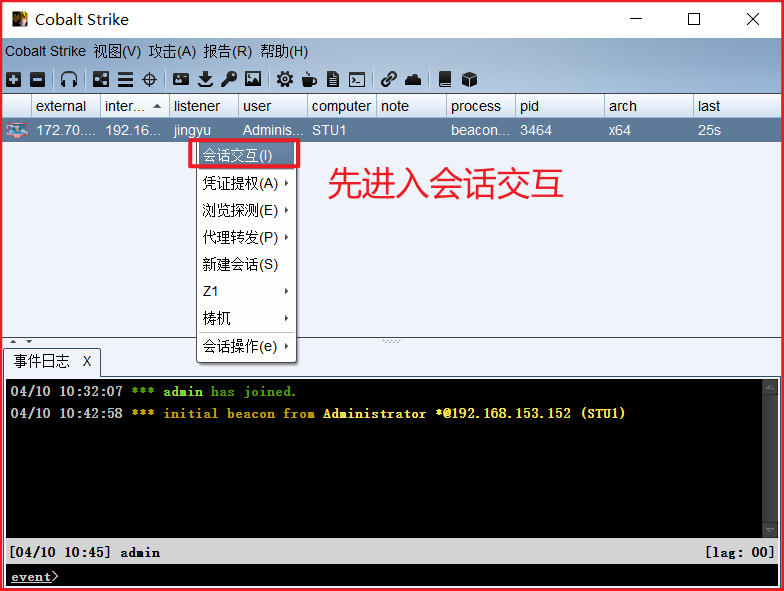The image size is (784, 591).
Task: Click the Disconnect from team server minus icon
Action: click(37, 79)
